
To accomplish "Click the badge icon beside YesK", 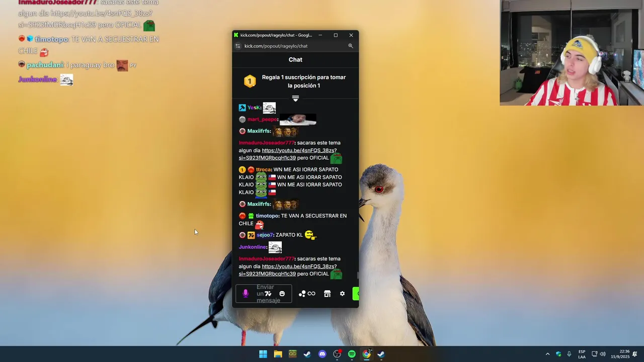I will (242, 108).
